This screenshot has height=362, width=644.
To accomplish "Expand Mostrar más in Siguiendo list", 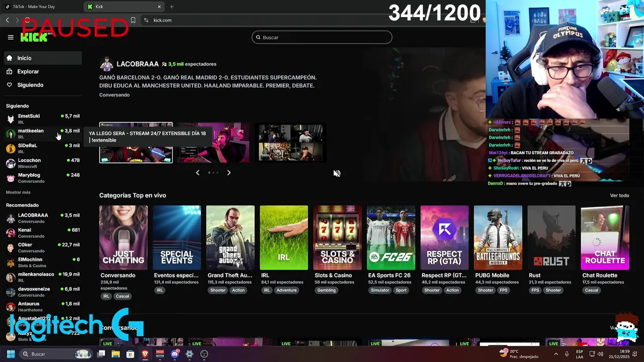I will [18, 192].
